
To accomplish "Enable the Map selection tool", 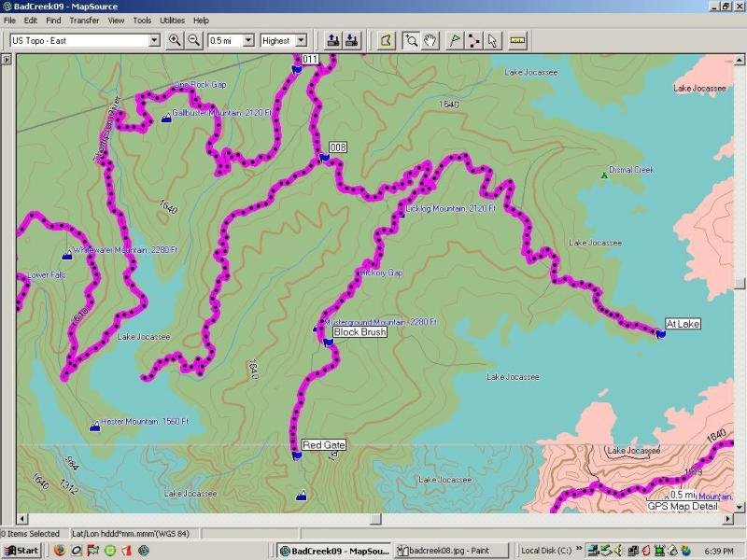I will click(x=385, y=40).
